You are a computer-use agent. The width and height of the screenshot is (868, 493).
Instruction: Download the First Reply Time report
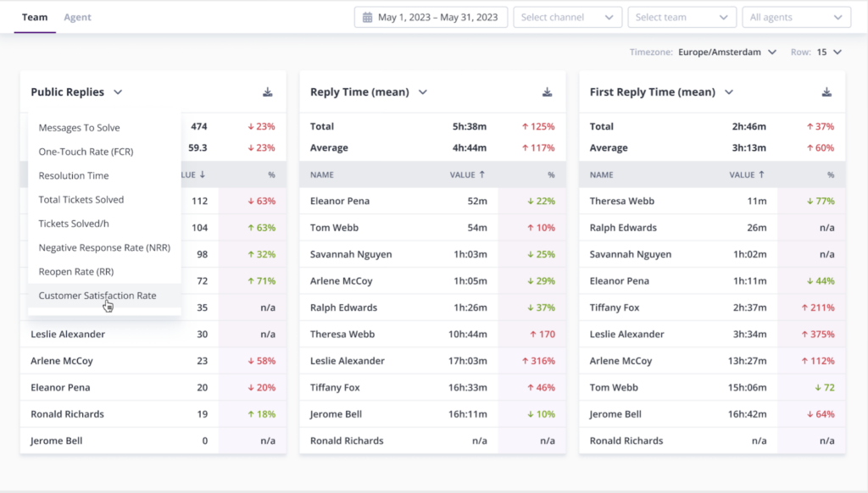(826, 91)
